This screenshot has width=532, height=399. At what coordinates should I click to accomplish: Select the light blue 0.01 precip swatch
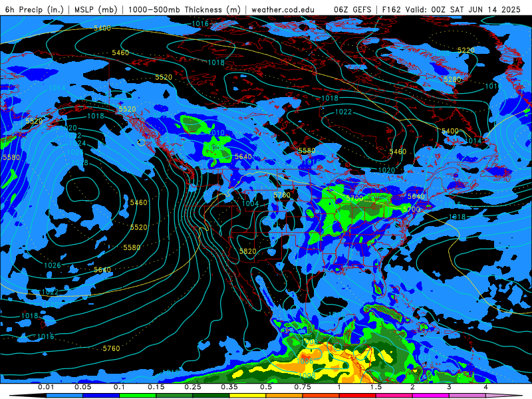[65, 396]
